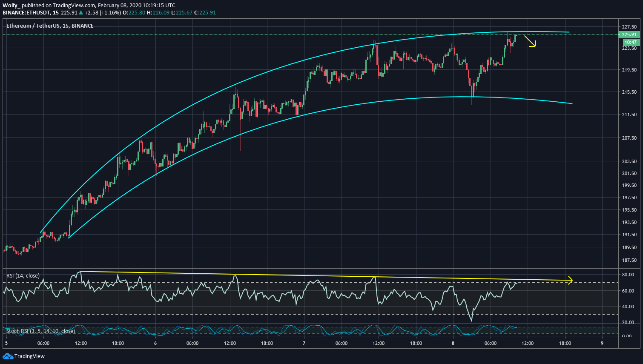Click the 0.00 level on the Stoch RSI scale
The image size is (643, 364).
627,336
